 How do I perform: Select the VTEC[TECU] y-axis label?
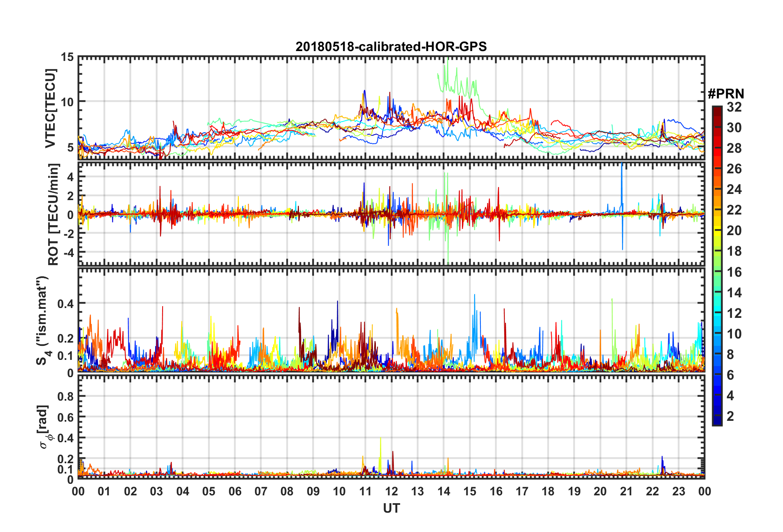coord(50,108)
